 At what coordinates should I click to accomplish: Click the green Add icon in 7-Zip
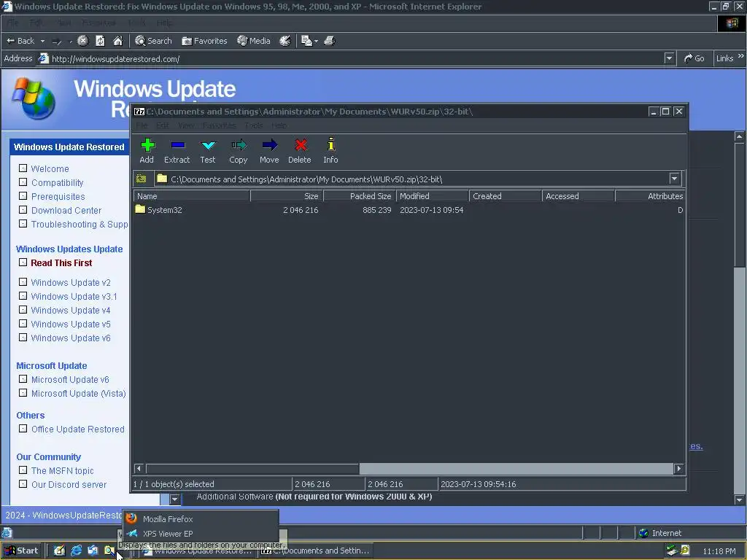147,145
